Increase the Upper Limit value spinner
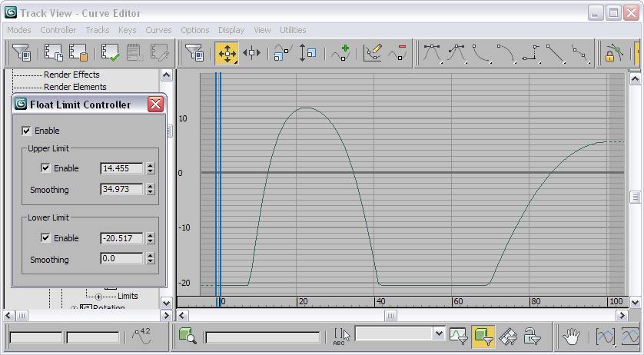This screenshot has width=644, height=355. 151,165
